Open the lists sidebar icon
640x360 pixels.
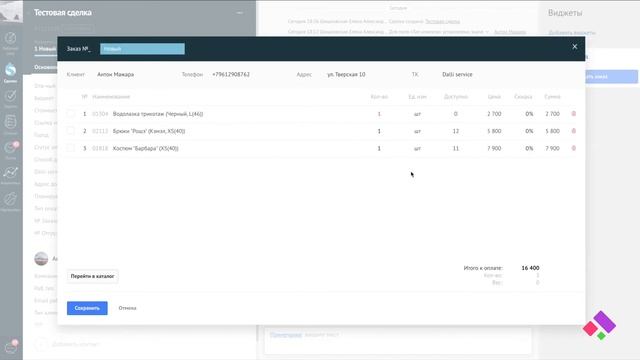[x=11, y=122]
